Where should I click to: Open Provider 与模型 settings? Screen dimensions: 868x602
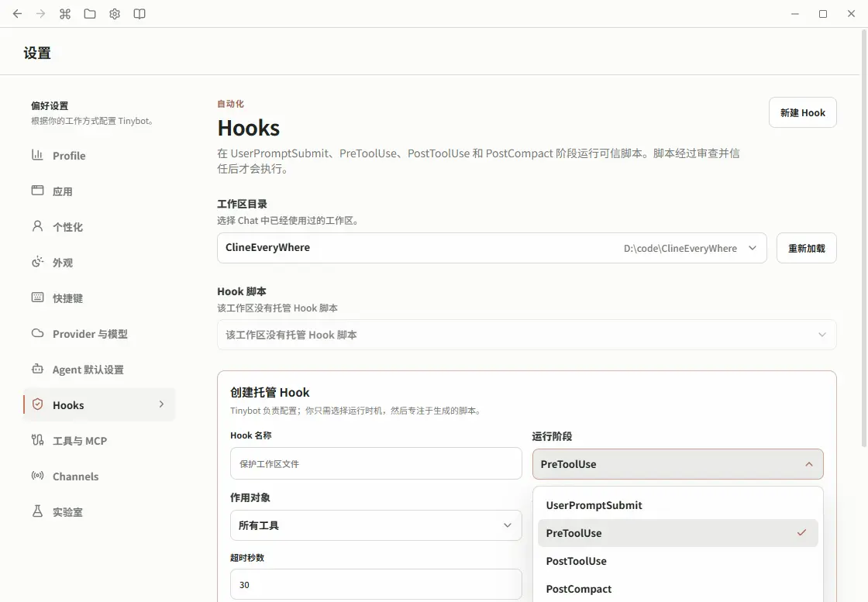99,334
